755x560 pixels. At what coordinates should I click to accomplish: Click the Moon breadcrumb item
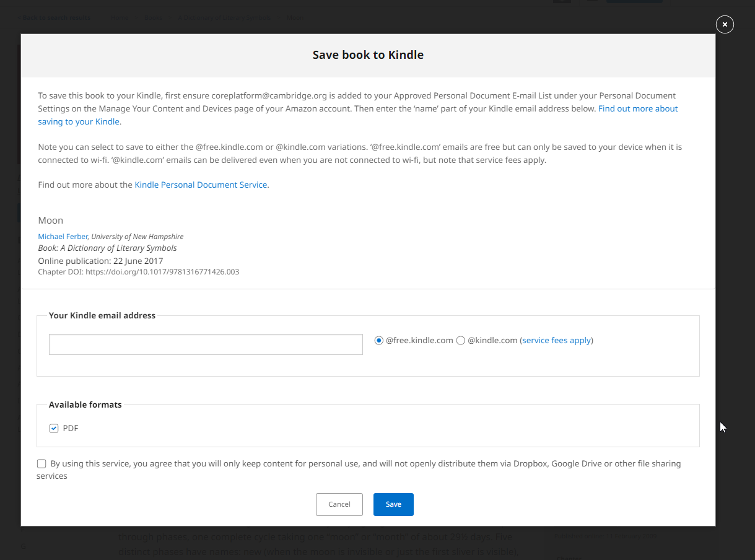(295, 17)
